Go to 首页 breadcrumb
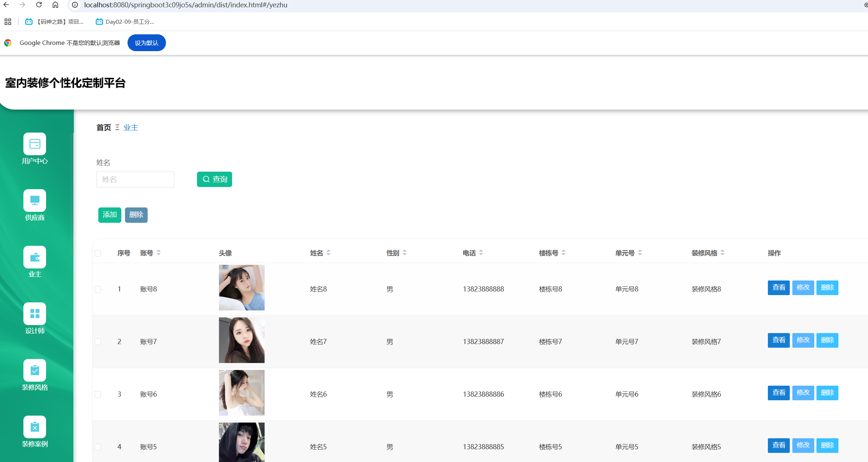868x462 pixels. click(103, 127)
